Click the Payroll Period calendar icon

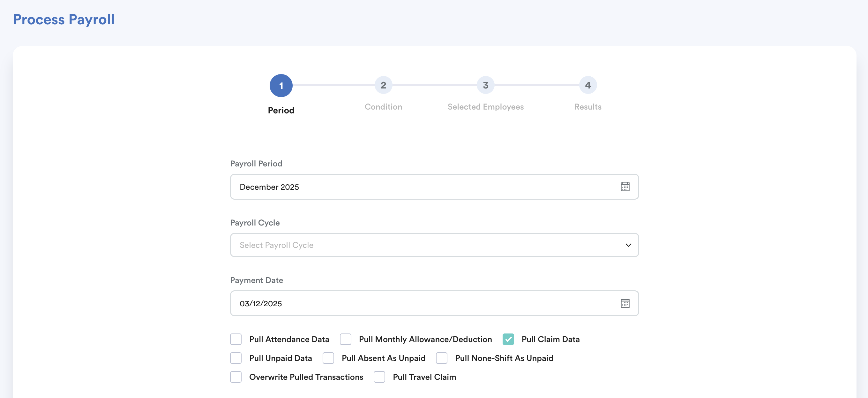point(625,187)
